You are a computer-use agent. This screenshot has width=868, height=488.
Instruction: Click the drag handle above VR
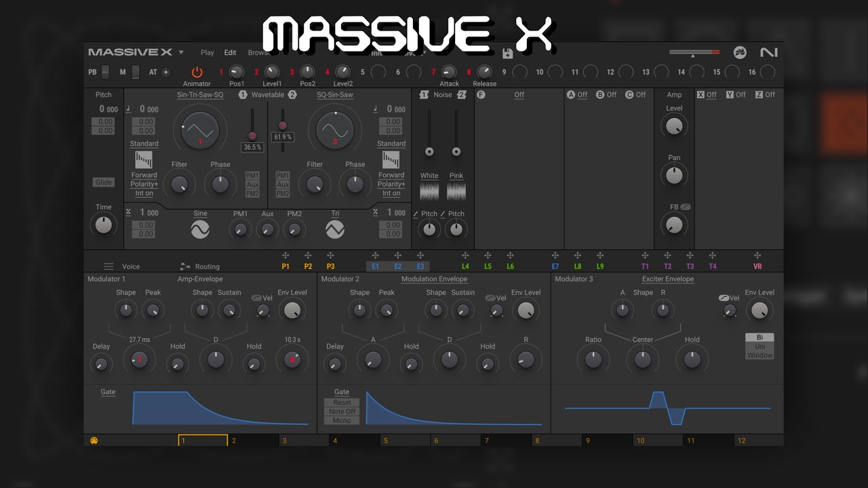click(x=757, y=256)
